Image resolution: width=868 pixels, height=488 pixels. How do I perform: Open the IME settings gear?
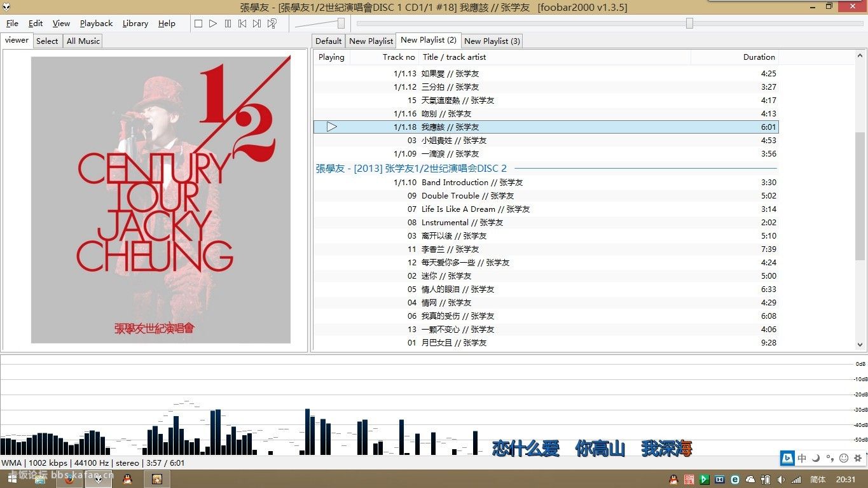point(858,458)
